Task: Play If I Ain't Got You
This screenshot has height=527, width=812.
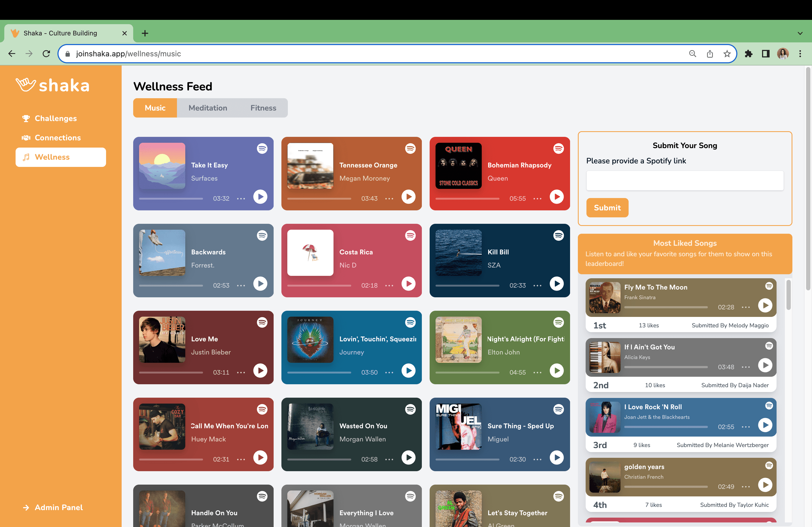Action: pos(765,365)
